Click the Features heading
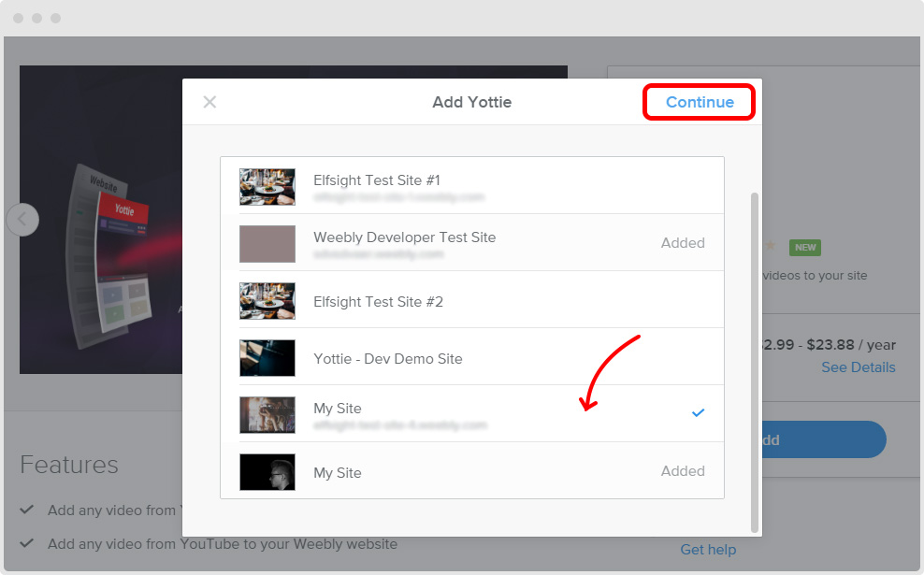The width and height of the screenshot is (924, 575). (69, 465)
